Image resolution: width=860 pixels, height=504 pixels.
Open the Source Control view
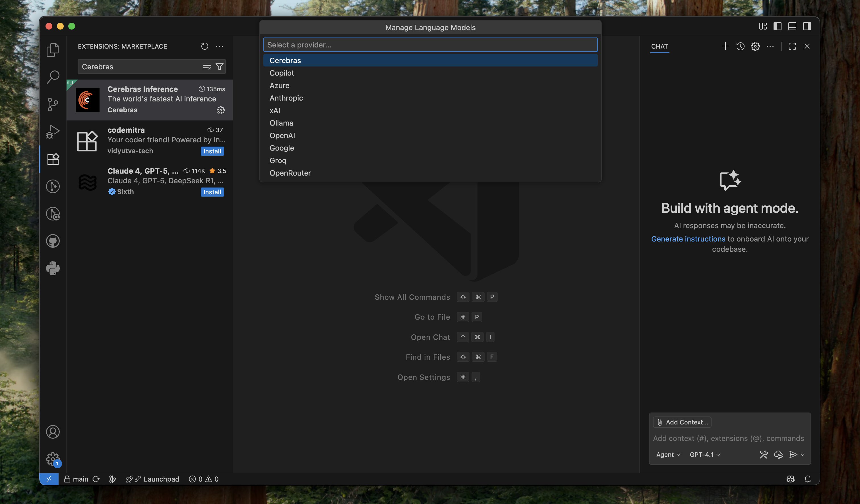pyautogui.click(x=53, y=104)
